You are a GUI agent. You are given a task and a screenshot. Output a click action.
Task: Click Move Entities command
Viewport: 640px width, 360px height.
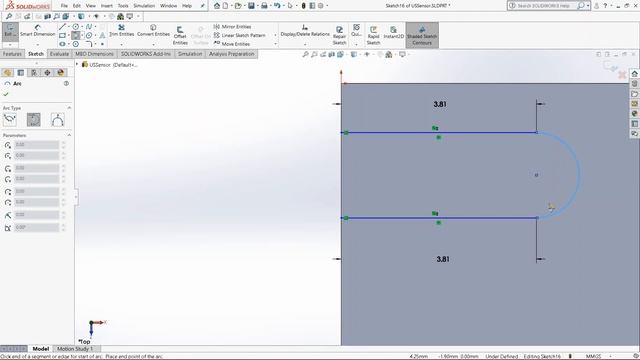(232, 44)
